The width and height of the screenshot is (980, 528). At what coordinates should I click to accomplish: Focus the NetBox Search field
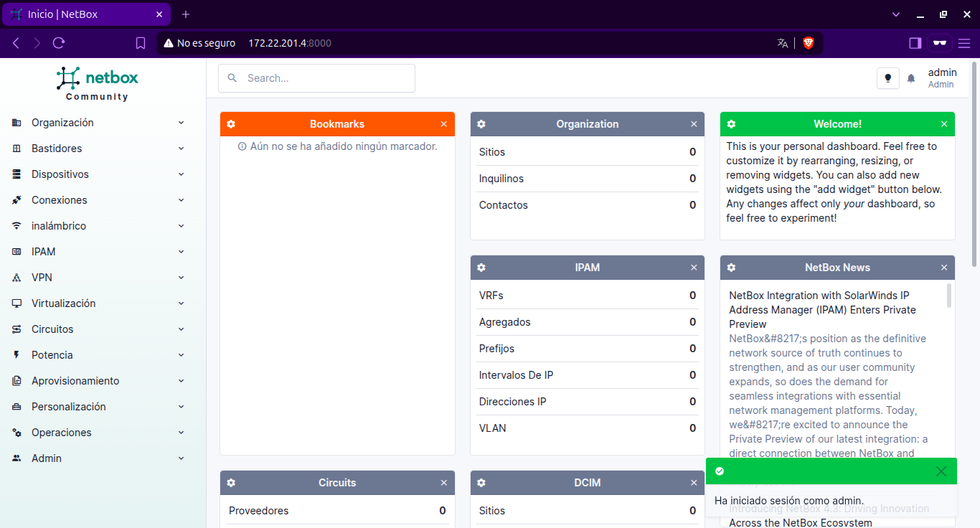pos(317,78)
